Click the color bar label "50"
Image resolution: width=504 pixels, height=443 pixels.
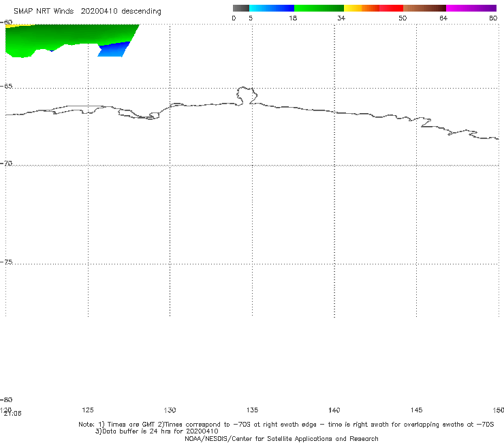tap(403, 18)
